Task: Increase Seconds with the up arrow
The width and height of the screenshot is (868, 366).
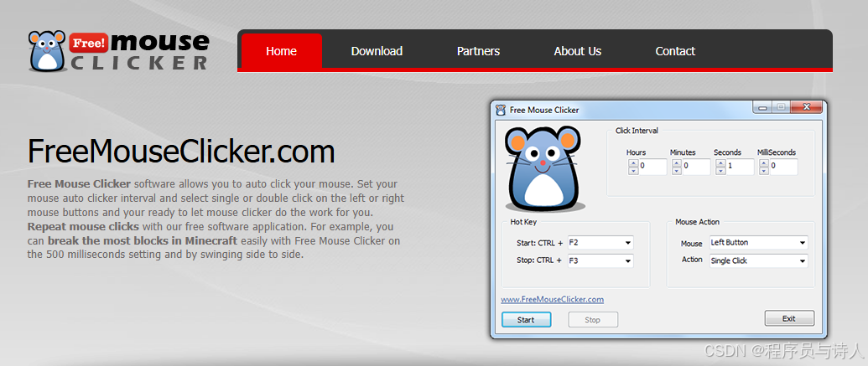Action: point(720,163)
